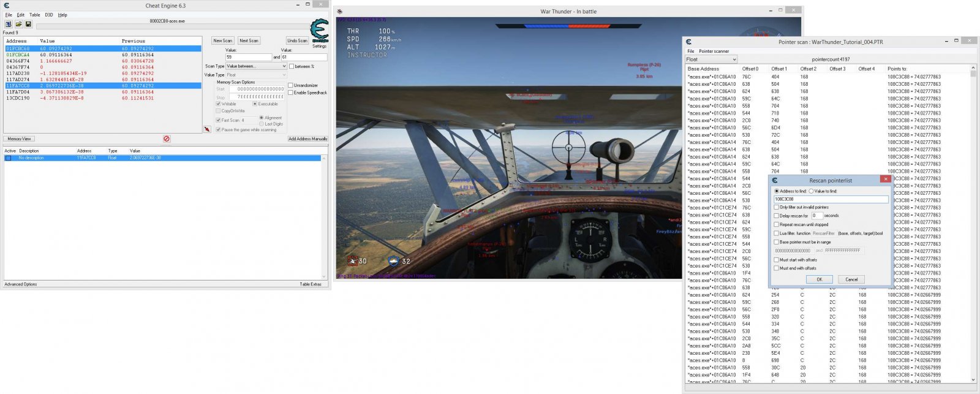Open the process list icon in Cheat Engine
The height and width of the screenshot is (394, 980).
pyautogui.click(x=9, y=24)
